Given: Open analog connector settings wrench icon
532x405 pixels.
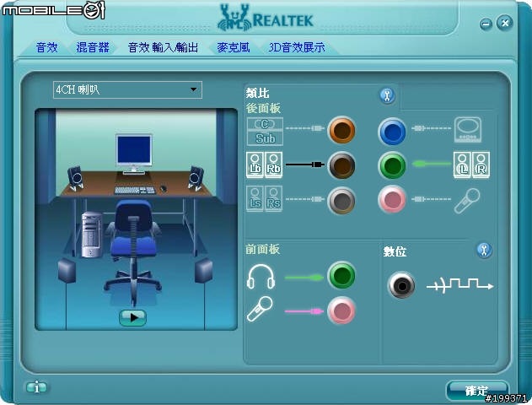Looking at the screenshot, I should [x=387, y=95].
